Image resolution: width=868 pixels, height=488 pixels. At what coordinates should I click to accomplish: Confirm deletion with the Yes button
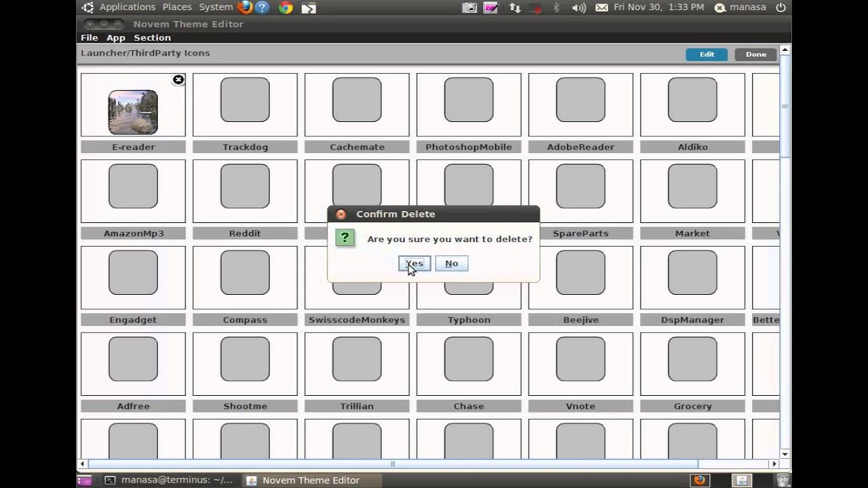pyautogui.click(x=414, y=264)
